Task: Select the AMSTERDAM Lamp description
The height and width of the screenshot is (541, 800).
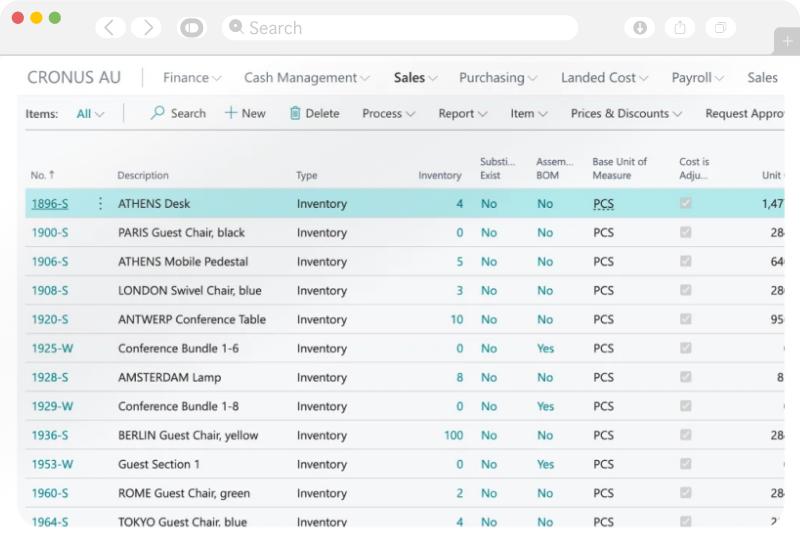Action: (169, 378)
